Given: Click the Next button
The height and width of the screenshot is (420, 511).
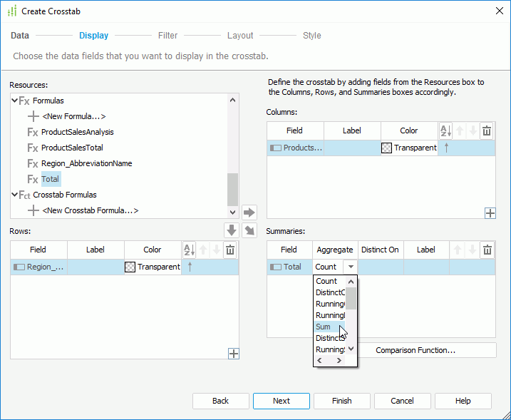Looking at the screenshot, I should pos(282,401).
